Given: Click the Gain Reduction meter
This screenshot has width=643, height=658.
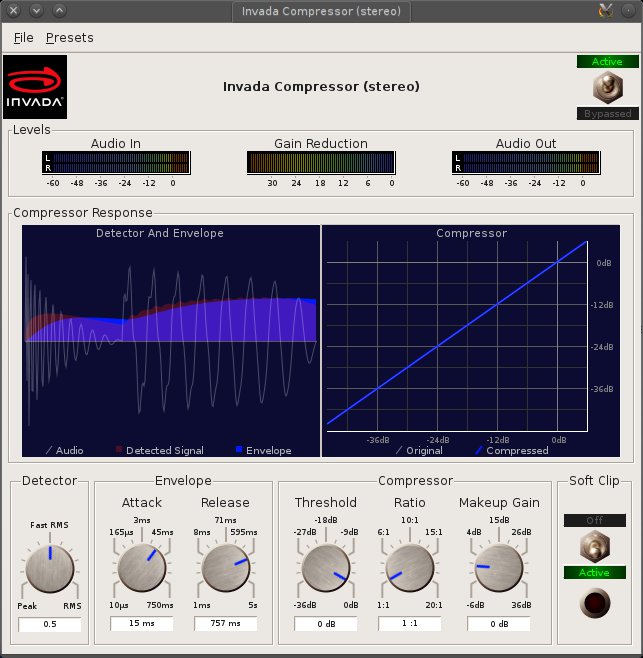Looking at the screenshot, I should pos(320,162).
